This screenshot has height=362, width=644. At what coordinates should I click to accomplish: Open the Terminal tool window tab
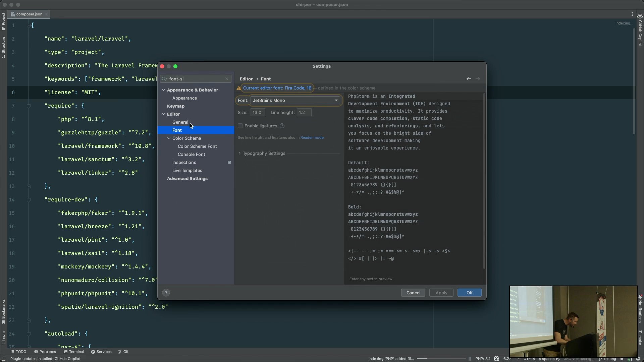[73, 352]
